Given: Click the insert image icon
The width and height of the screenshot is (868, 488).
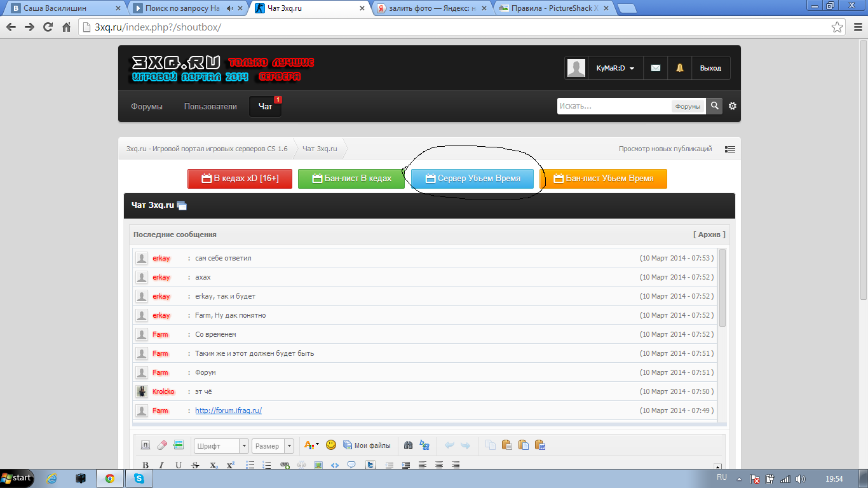Looking at the screenshot, I should [x=318, y=465].
